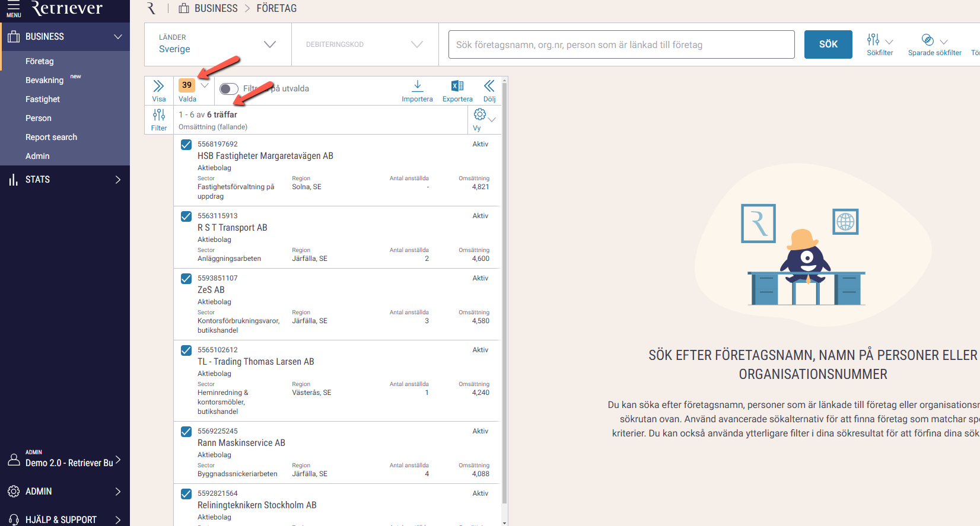Click the Importera download icon

click(417, 86)
